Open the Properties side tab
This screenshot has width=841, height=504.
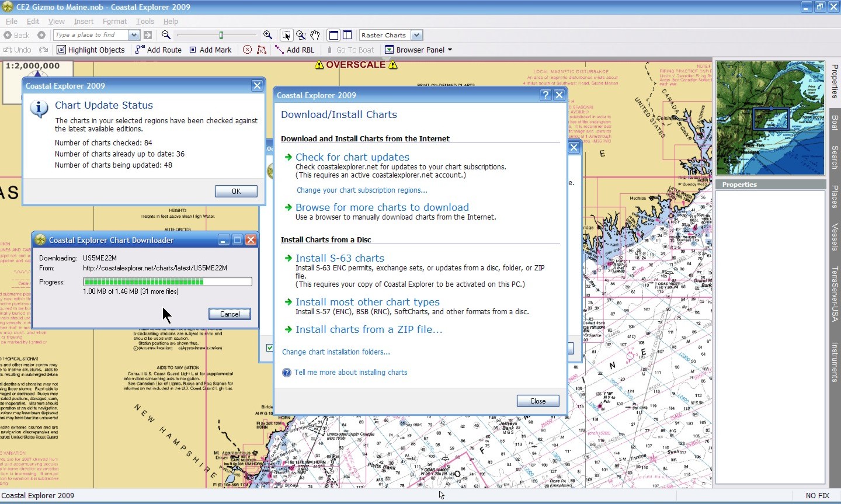[835, 82]
